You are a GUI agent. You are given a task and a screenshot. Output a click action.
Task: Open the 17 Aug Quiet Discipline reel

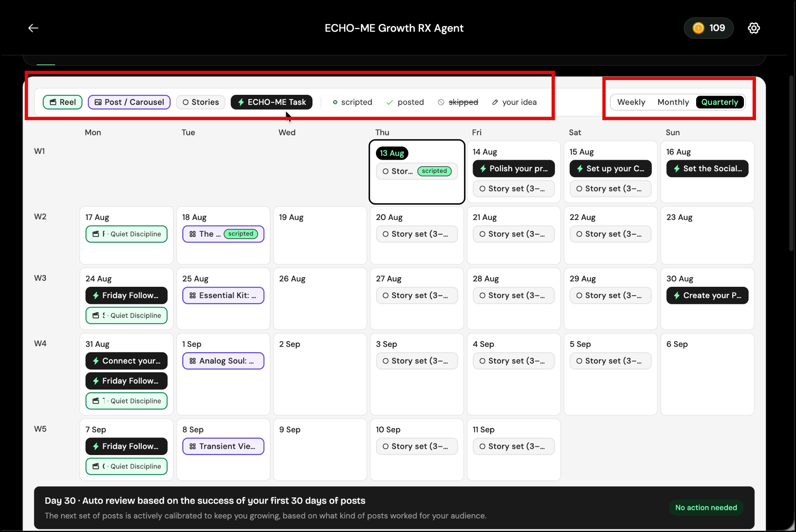coord(126,234)
